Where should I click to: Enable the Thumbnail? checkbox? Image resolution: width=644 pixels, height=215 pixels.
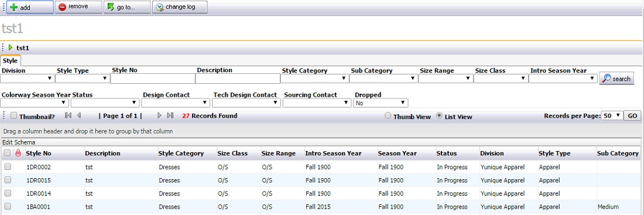coord(13,116)
